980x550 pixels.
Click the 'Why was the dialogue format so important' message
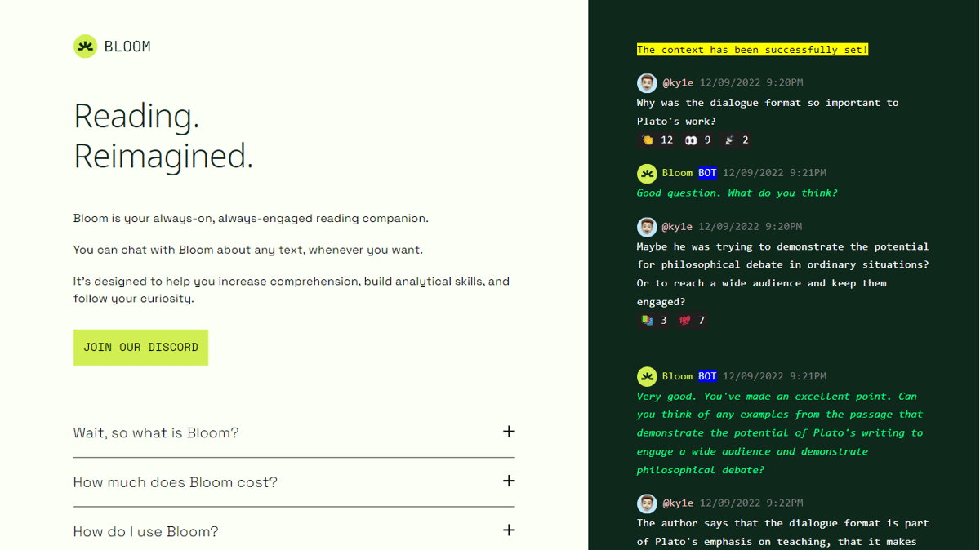click(x=768, y=112)
